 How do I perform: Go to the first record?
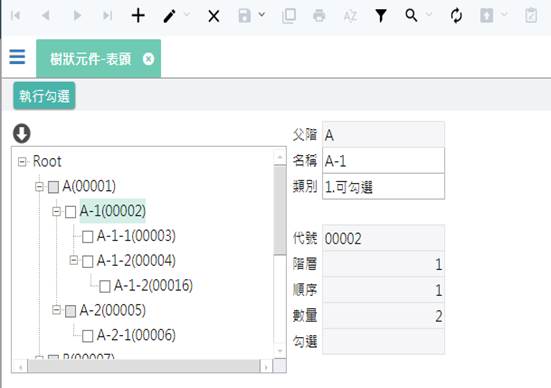tap(15, 15)
